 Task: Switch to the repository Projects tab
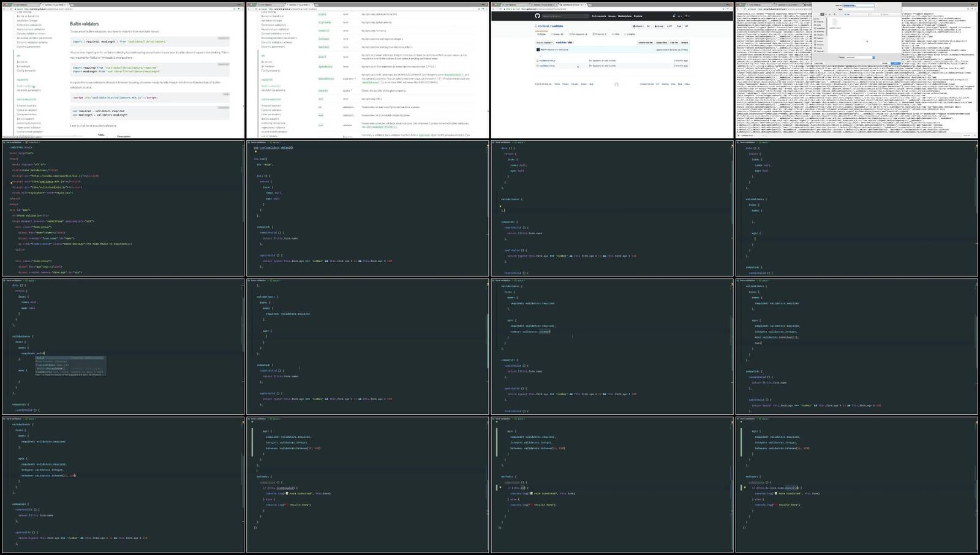tap(600, 34)
